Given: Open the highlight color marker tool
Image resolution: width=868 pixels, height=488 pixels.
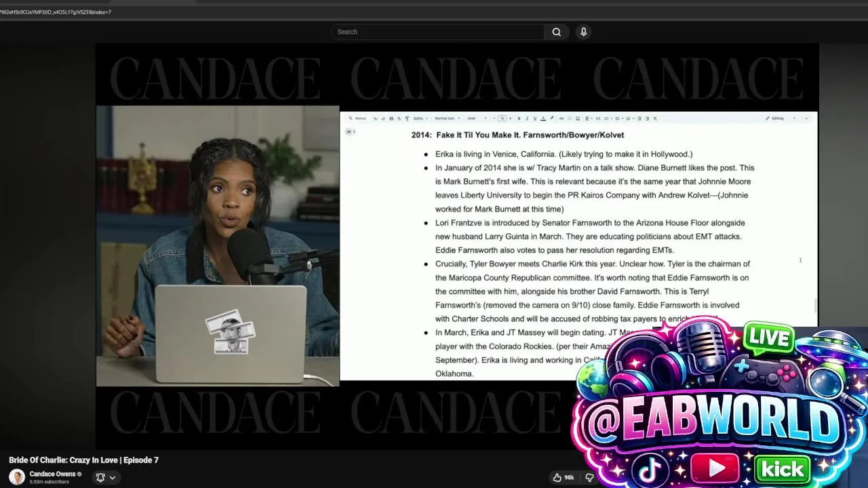Looking at the screenshot, I should click(x=551, y=119).
